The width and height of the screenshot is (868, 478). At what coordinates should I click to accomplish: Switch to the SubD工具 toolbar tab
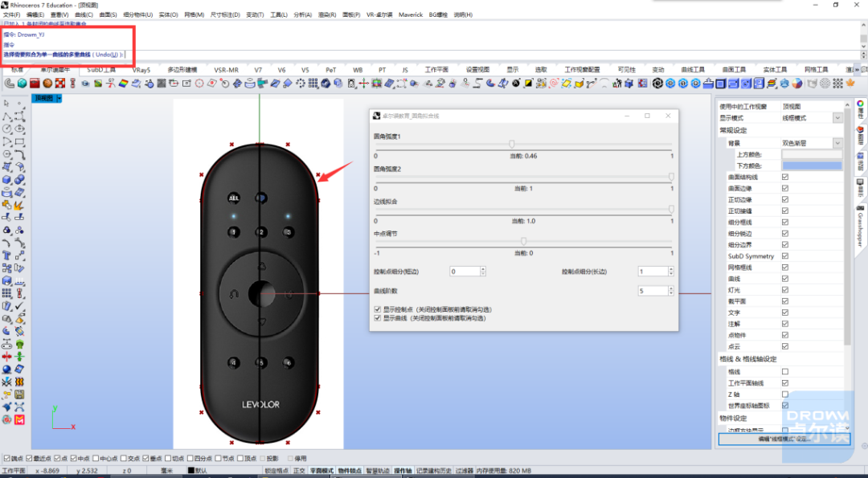coord(101,70)
